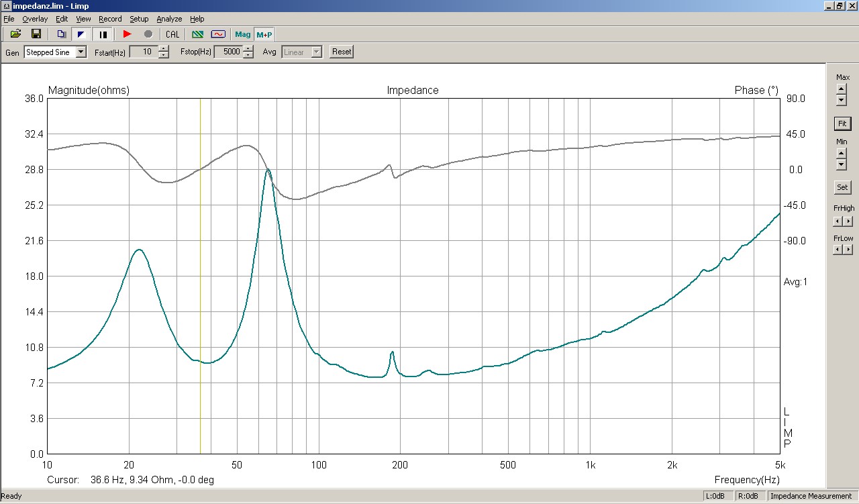
Task: Click the Fit button on right panel
Action: coord(842,123)
